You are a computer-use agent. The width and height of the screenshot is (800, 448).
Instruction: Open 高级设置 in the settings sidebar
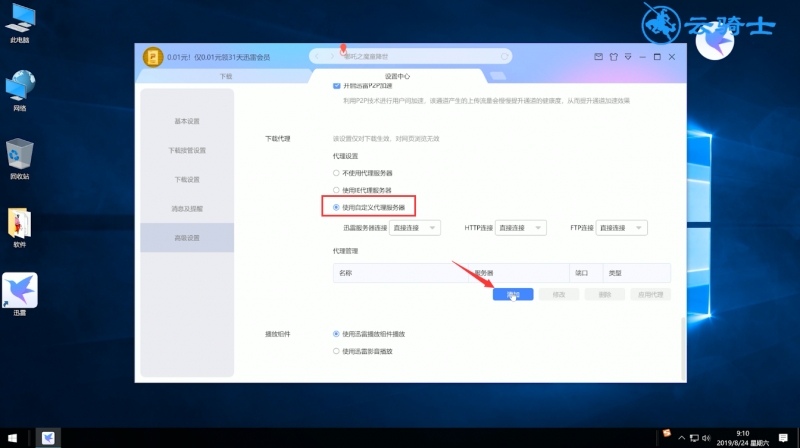[x=187, y=237]
